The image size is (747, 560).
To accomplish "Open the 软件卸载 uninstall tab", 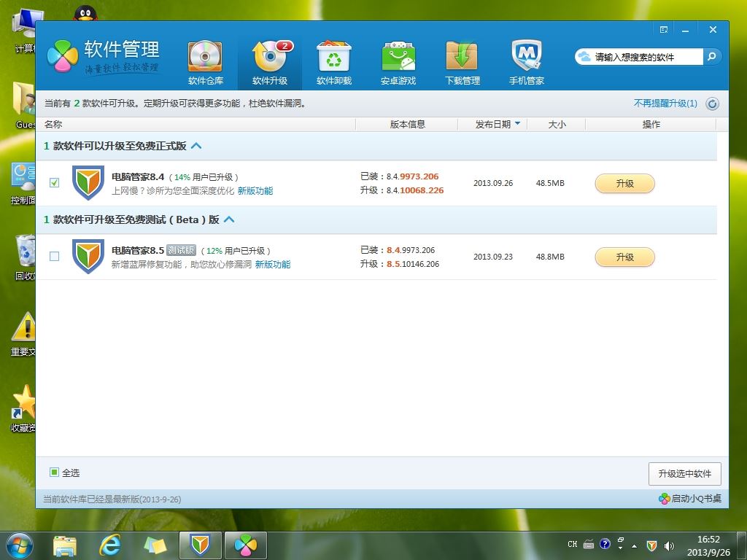I will (334, 63).
